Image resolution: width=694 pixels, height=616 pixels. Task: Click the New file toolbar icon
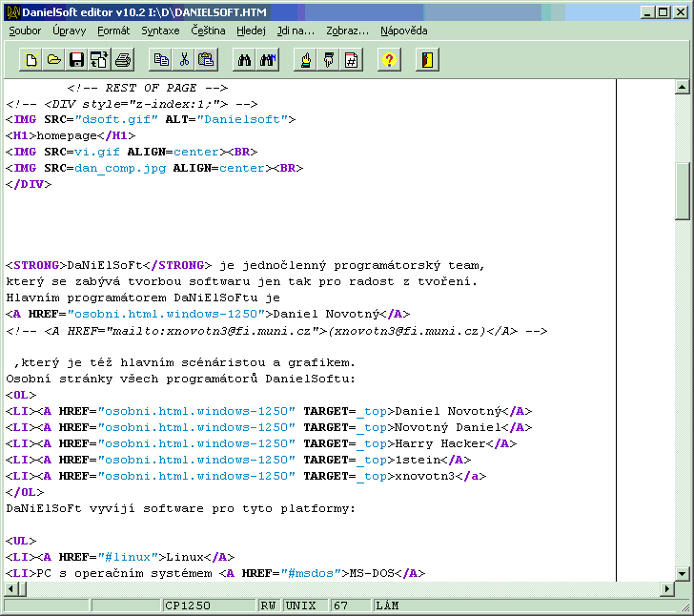(x=31, y=60)
